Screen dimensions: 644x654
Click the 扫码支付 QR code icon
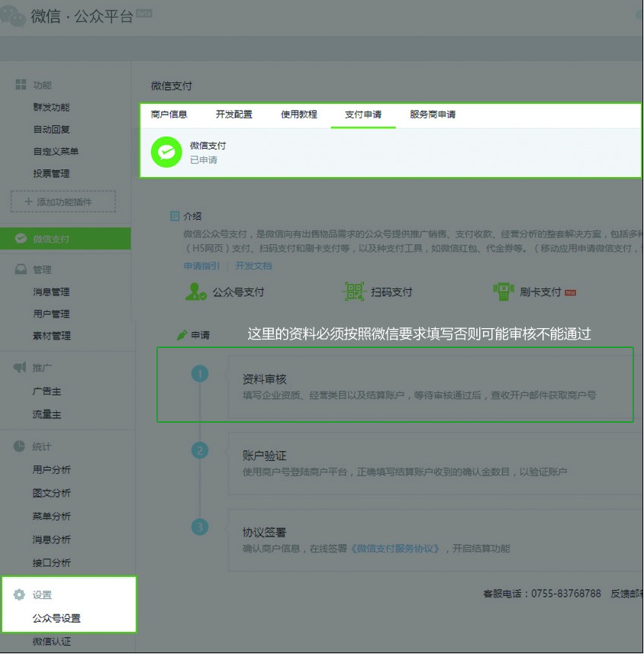[x=354, y=292]
